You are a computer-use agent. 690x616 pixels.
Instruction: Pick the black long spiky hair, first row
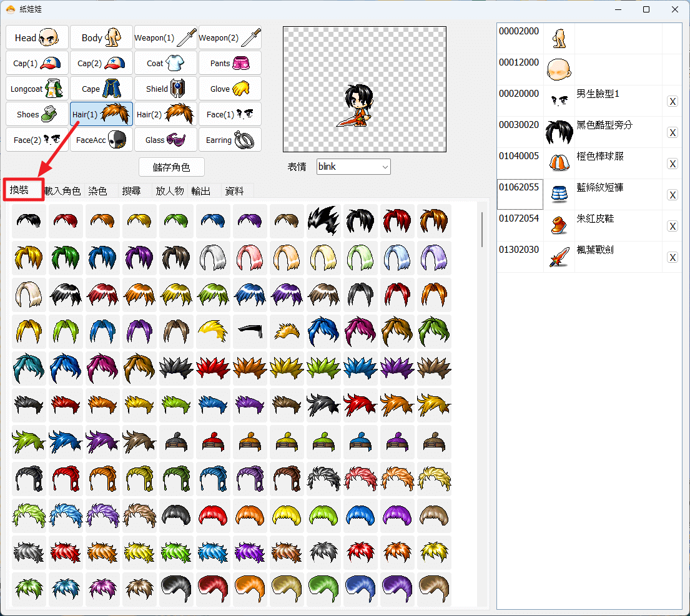(323, 221)
